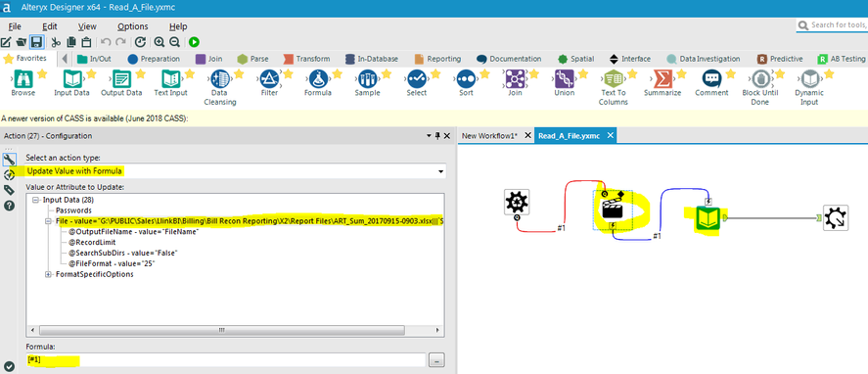The width and height of the screenshot is (868, 374).
Task: Open the Help menu
Action: 178,26
